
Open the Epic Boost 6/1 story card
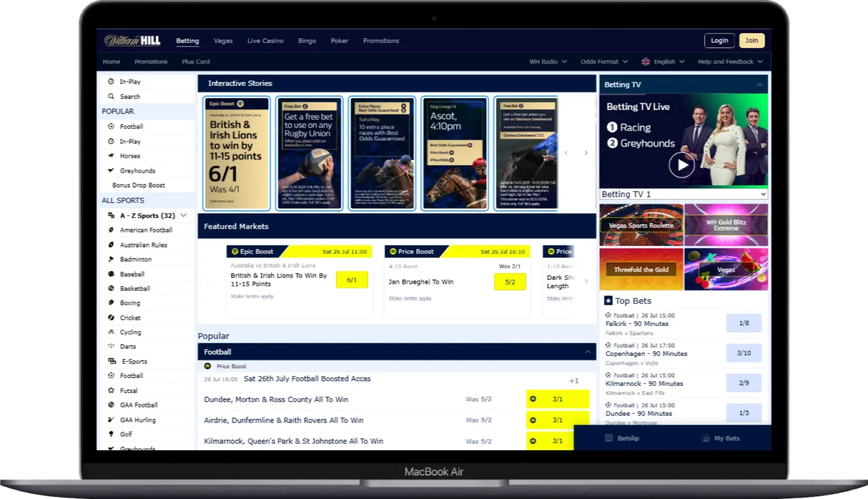[x=237, y=153]
